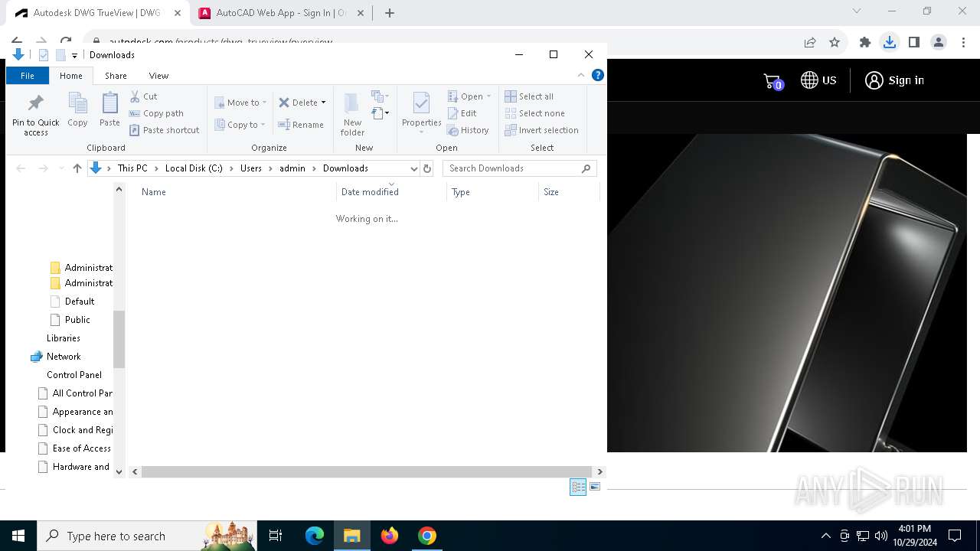
Task: Open Chrome downloads icon
Action: [889, 42]
